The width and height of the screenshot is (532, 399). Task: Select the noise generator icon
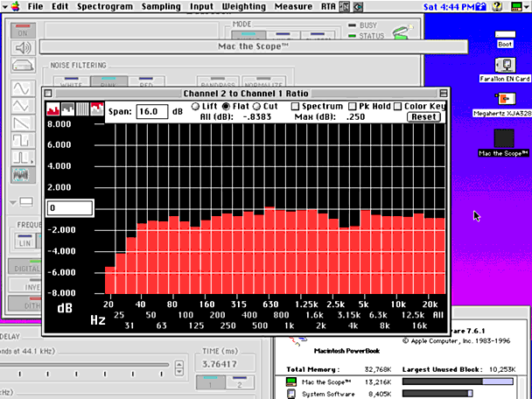tap(23, 175)
